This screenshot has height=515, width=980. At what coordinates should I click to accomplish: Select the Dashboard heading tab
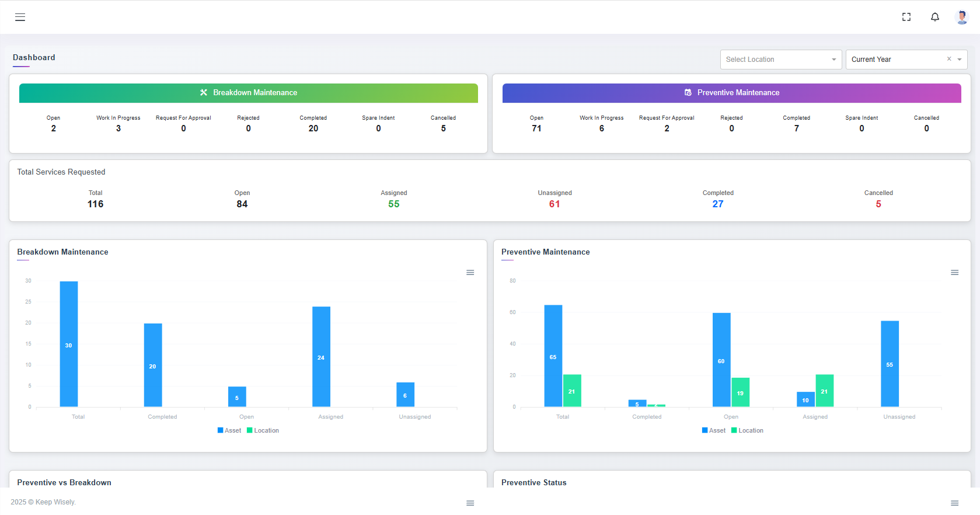click(34, 58)
